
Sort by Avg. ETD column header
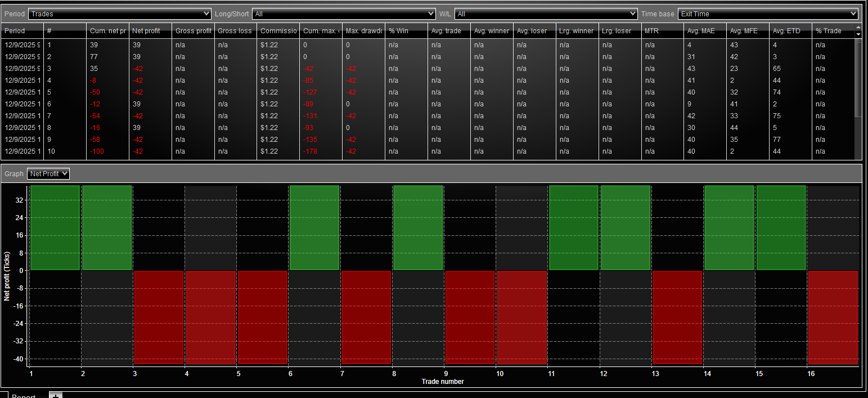pos(790,31)
